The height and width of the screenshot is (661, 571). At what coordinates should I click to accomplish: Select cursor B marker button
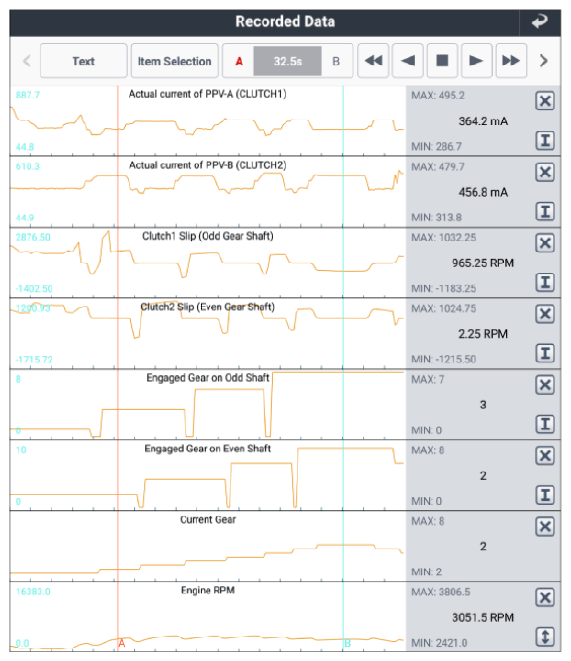(336, 61)
